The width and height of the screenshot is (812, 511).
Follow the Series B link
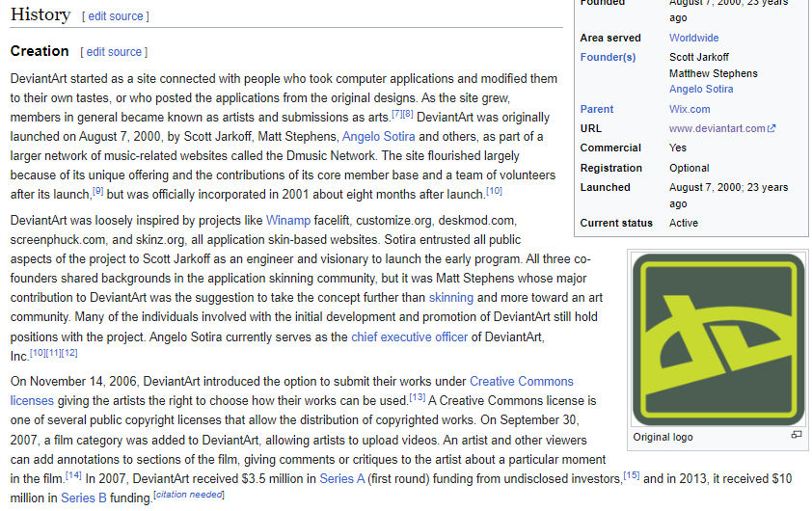pyautogui.click(x=83, y=498)
